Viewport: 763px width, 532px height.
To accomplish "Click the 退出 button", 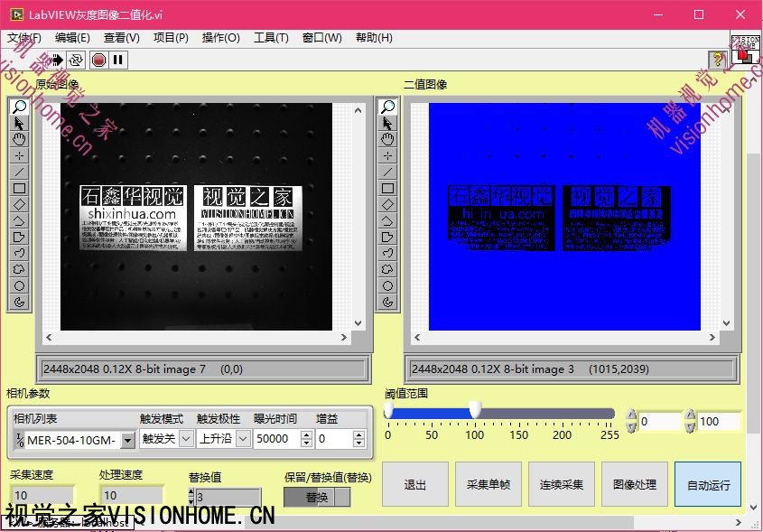I will point(415,484).
